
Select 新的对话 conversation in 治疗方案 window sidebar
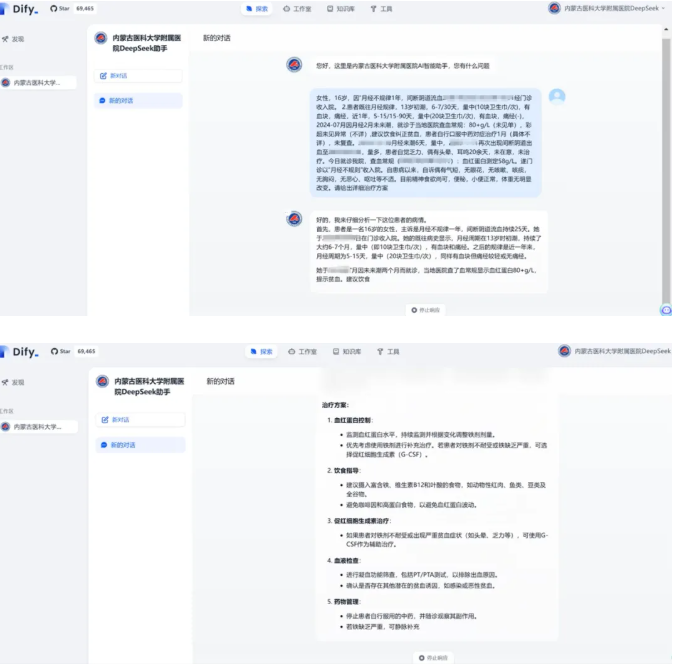[x=140, y=445]
